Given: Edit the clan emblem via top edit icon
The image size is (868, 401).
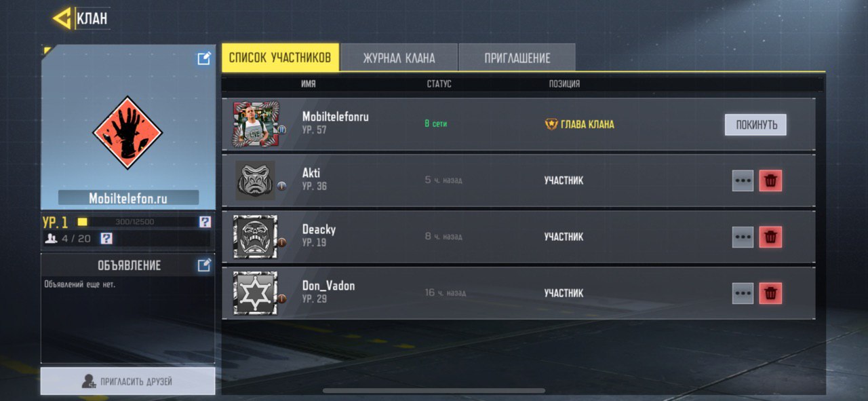Looking at the screenshot, I should coord(203,58).
